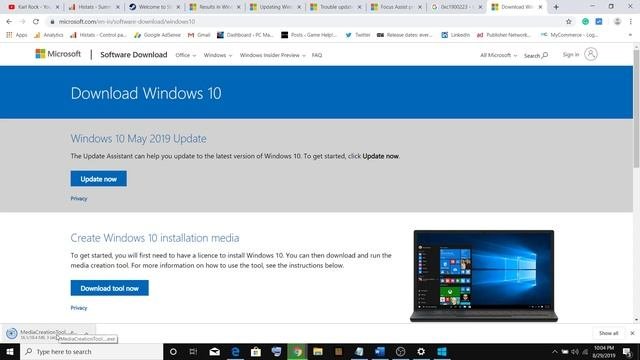Expand the All Microsoft dropdown

[498, 55]
